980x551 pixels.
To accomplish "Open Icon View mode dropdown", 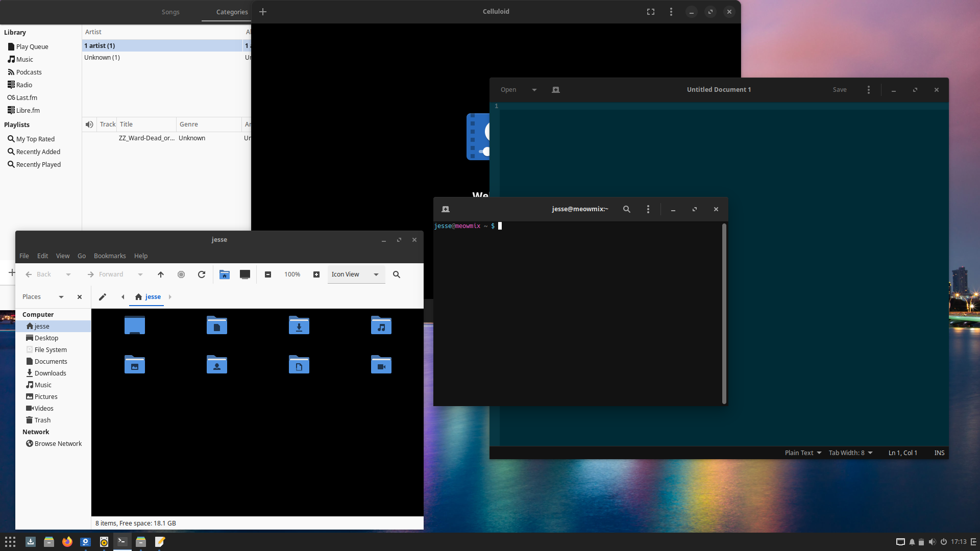I will click(x=356, y=274).
